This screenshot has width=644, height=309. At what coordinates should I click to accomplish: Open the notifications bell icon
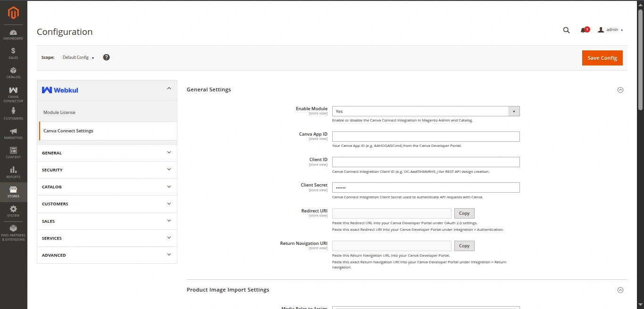point(584,30)
